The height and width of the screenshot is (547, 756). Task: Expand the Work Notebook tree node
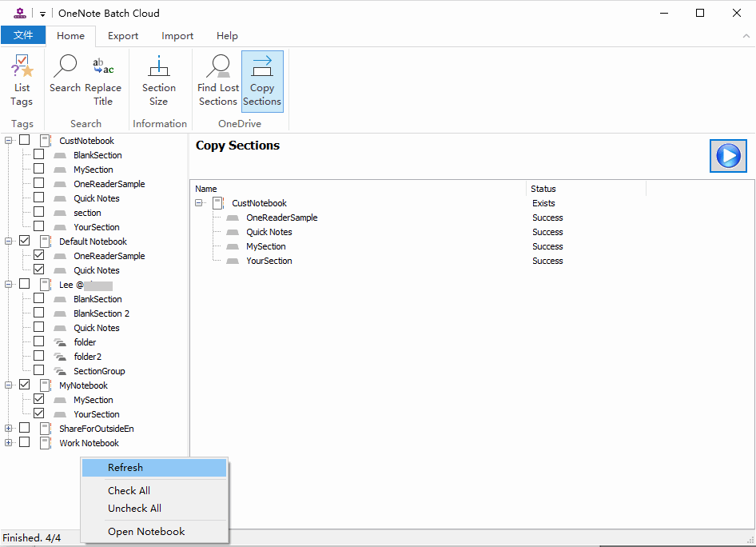point(8,442)
